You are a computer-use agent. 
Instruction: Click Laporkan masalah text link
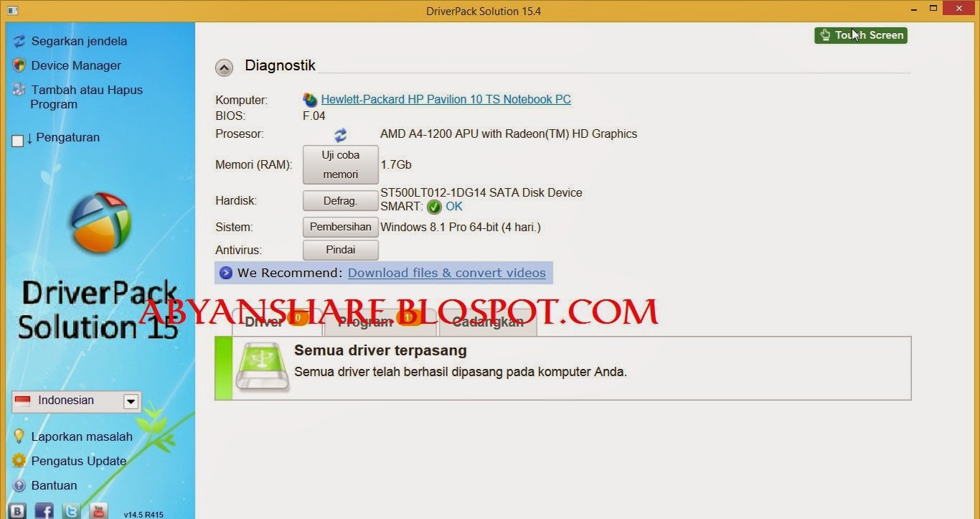(82, 436)
